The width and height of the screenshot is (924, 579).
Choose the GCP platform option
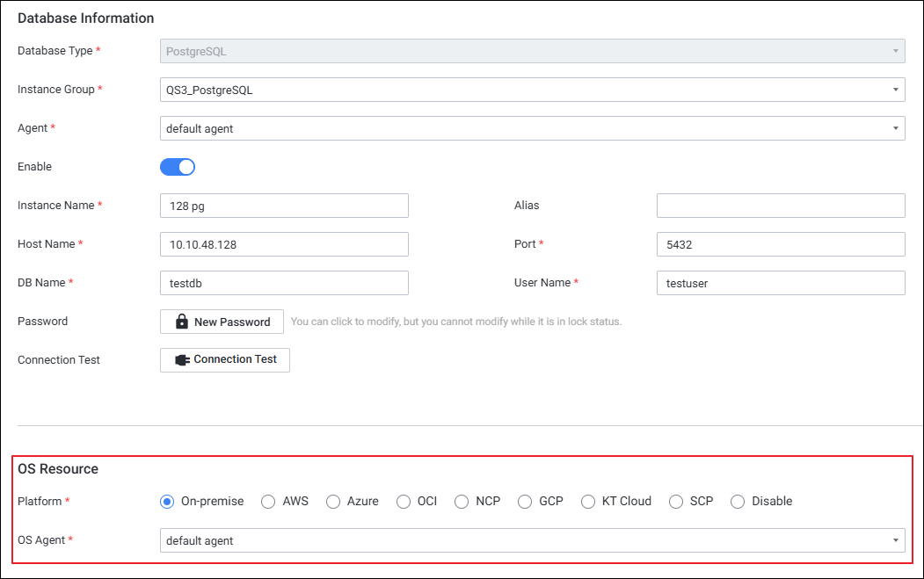click(525, 502)
